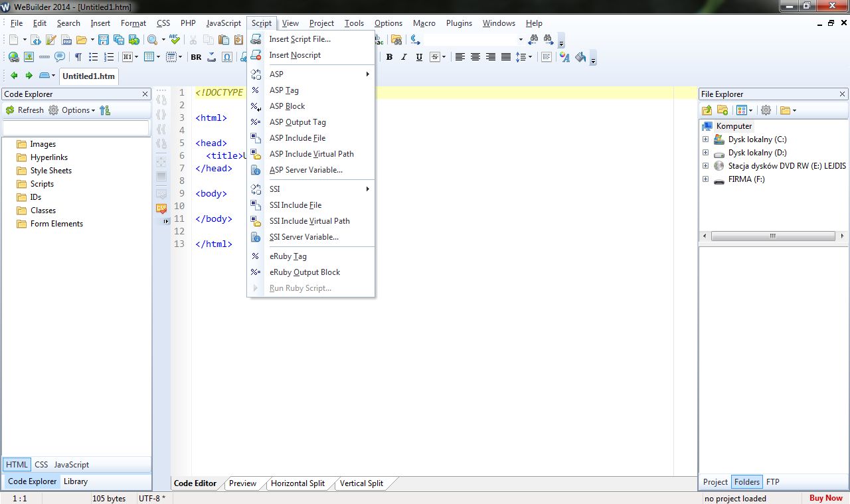Apply bold formatting

[389, 57]
